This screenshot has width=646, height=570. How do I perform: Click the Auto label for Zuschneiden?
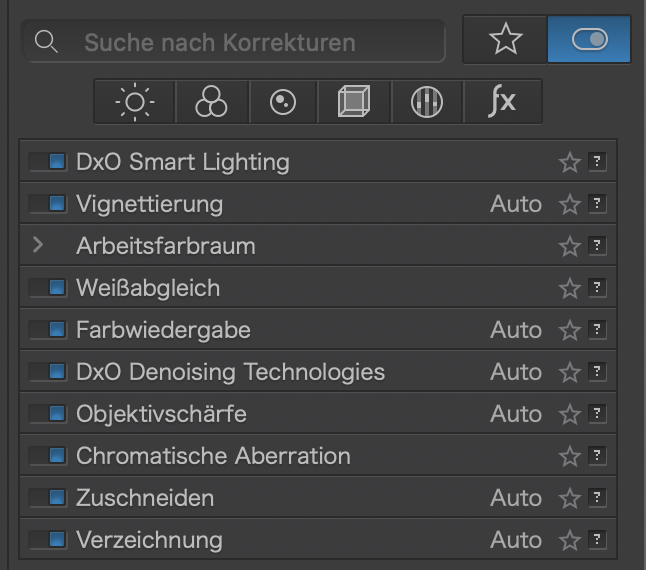[x=516, y=498]
